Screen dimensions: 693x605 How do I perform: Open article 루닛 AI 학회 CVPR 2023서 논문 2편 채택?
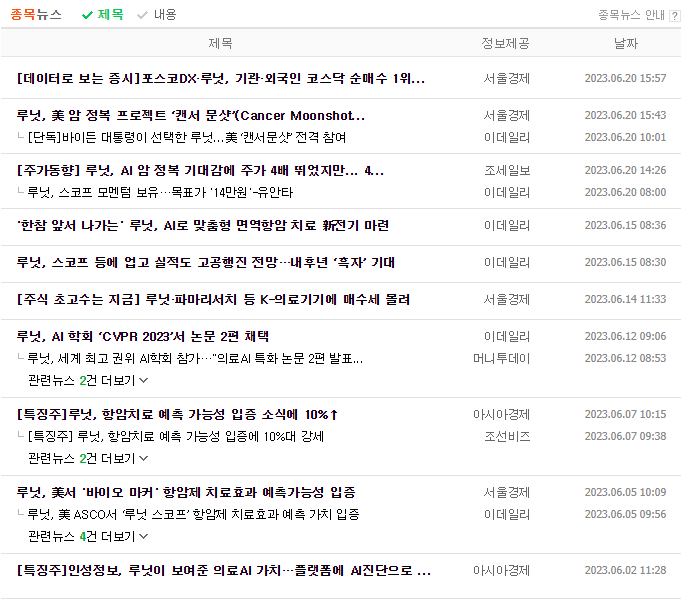click(x=142, y=337)
